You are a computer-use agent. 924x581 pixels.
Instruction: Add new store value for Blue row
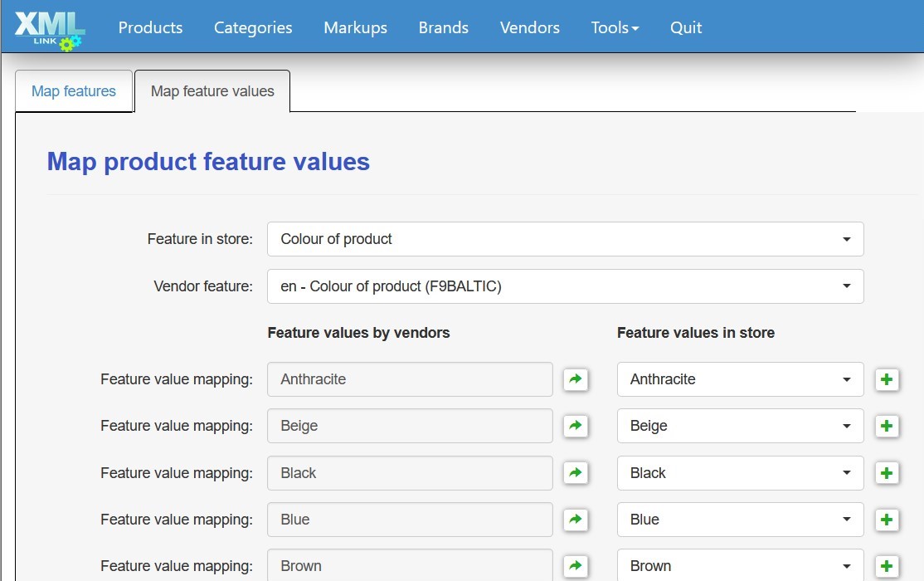(x=887, y=520)
